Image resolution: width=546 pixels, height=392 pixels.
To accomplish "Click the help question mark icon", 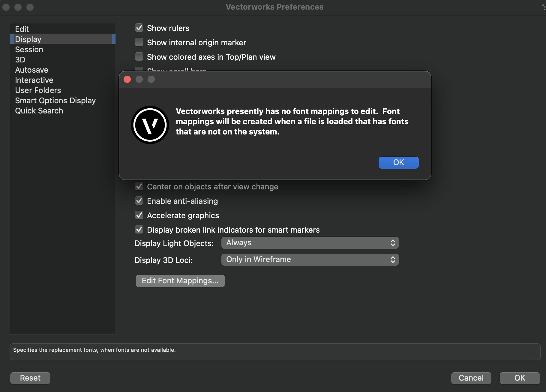I will pos(544,7).
